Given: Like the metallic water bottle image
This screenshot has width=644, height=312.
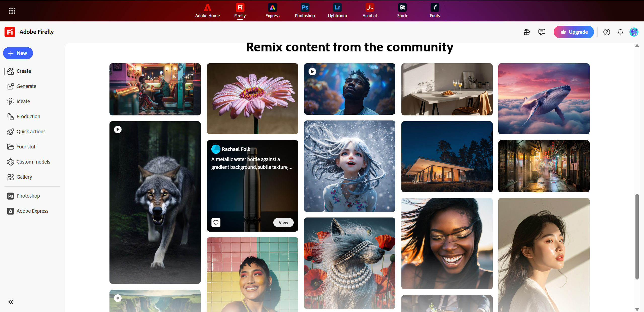Looking at the screenshot, I should coord(216,223).
